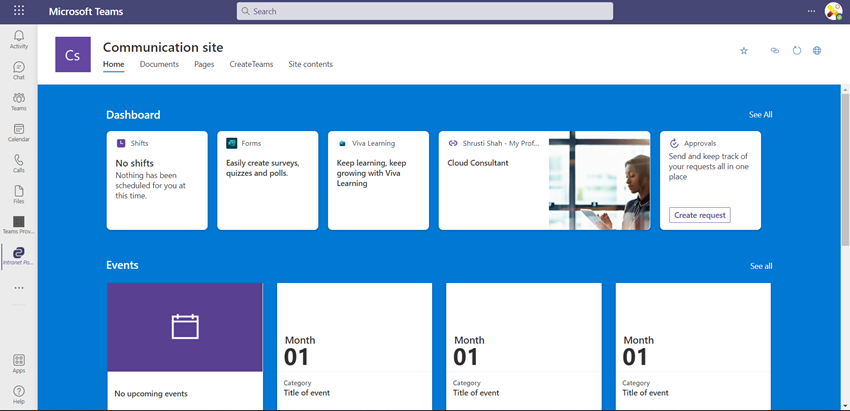Select the Home navigation tab

pyautogui.click(x=114, y=64)
